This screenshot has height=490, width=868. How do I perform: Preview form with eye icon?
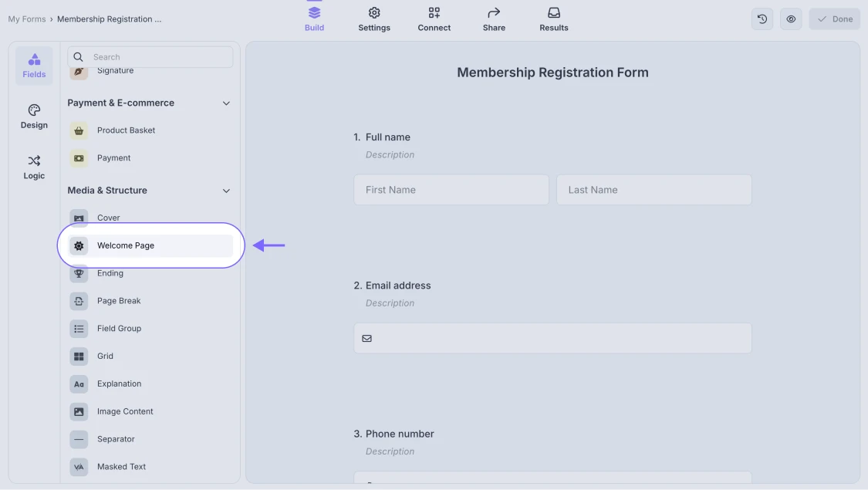(x=791, y=19)
